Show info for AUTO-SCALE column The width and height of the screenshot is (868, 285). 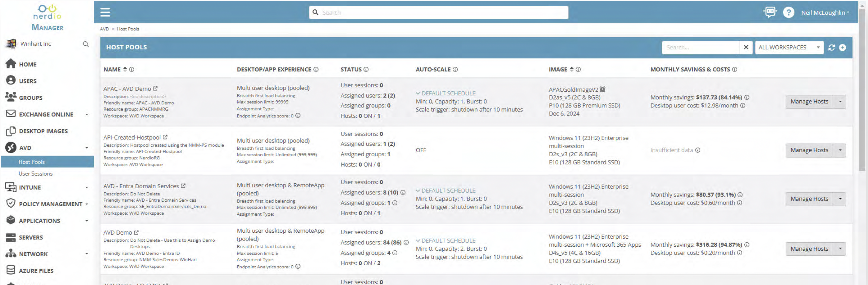click(455, 69)
